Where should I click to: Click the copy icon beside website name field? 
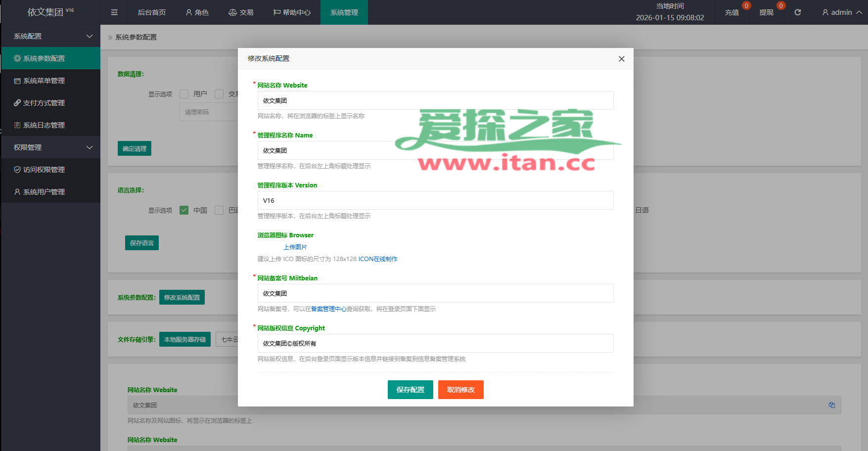coord(831,405)
